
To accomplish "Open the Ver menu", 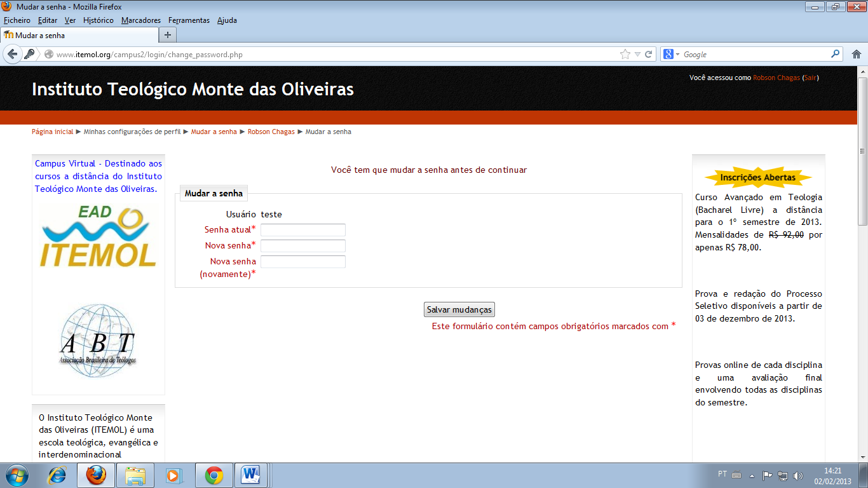I will [x=70, y=20].
